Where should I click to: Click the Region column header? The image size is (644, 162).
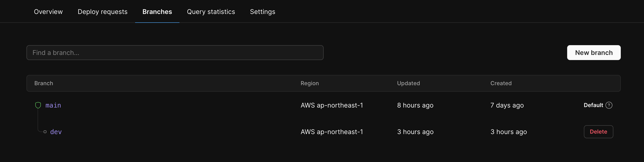pyautogui.click(x=309, y=83)
